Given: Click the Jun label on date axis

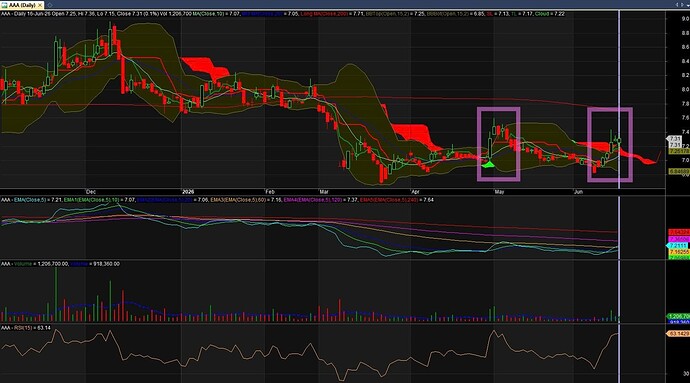Looking at the screenshot, I should [x=578, y=192].
